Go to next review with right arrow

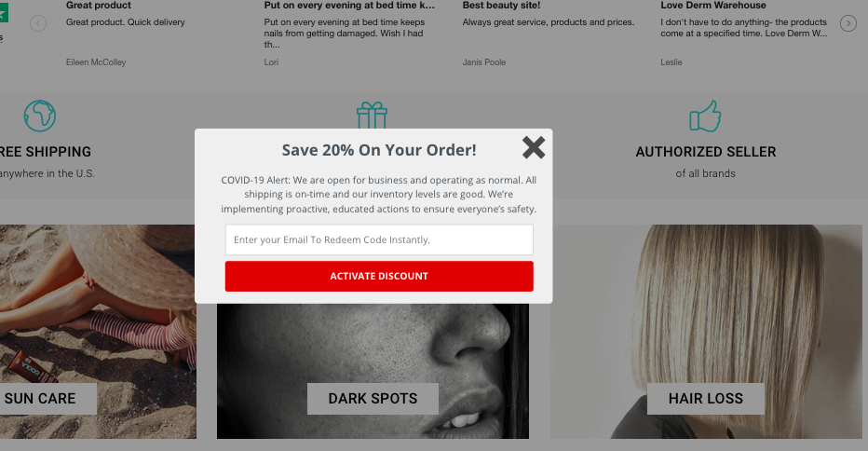coord(848,23)
